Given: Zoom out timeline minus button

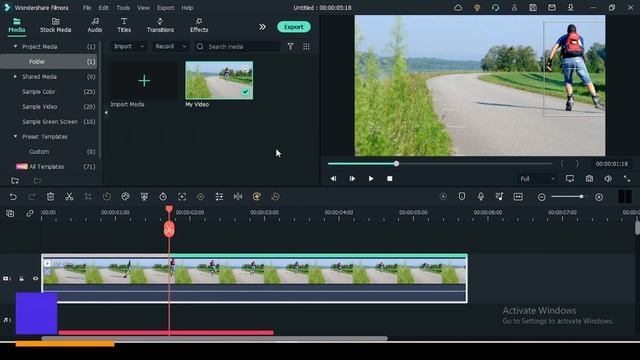Looking at the screenshot, I should click(542, 197).
